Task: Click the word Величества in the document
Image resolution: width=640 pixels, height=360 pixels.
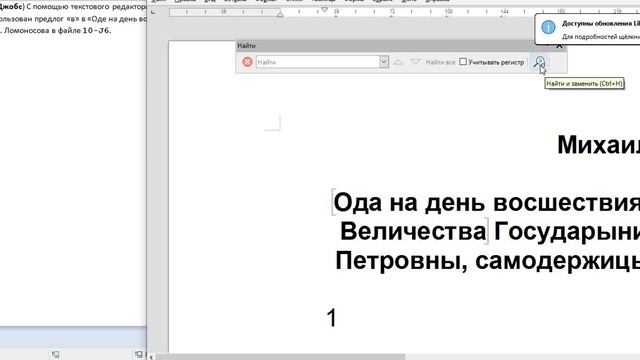Action: (x=413, y=231)
